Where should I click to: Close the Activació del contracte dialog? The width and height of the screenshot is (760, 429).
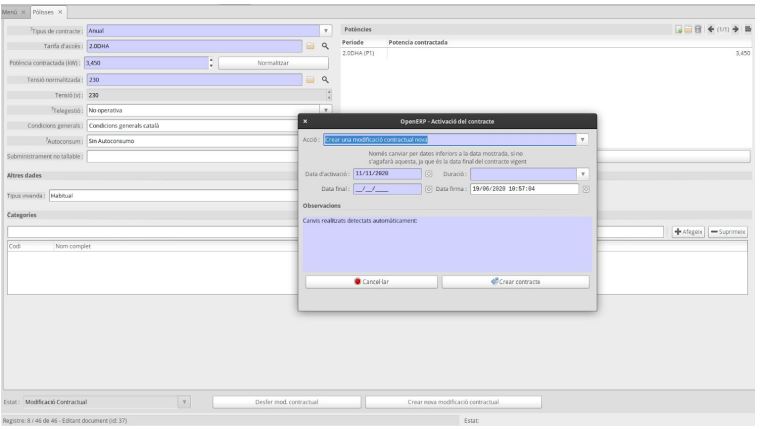pos(305,121)
